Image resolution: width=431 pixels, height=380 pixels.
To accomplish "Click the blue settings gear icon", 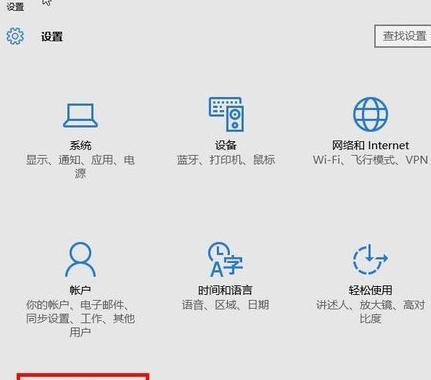I will pos(15,36).
